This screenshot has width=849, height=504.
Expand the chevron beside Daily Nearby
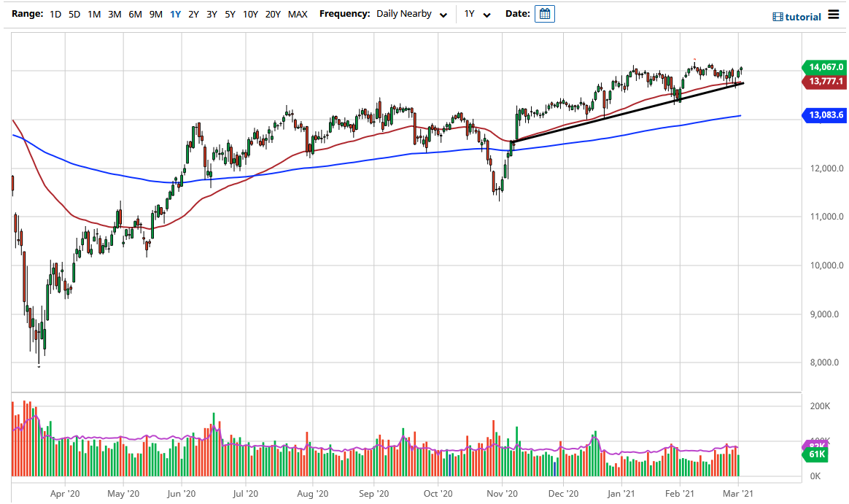444,15
